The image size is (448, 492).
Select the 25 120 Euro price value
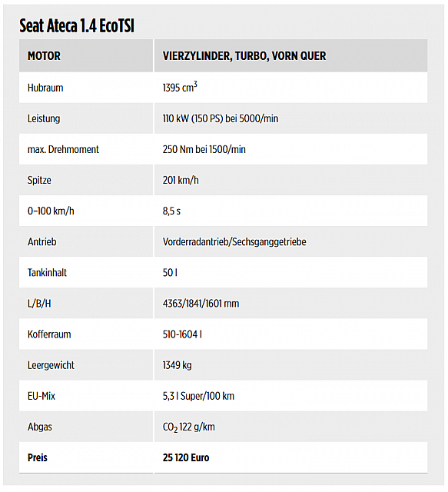(x=186, y=458)
